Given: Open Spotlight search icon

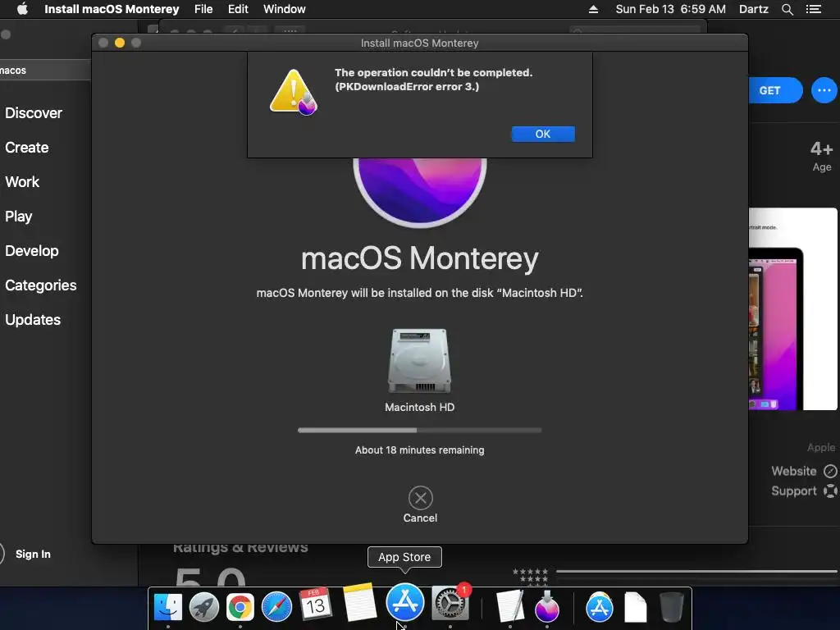Looking at the screenshot, I should [x=787, y=9].
